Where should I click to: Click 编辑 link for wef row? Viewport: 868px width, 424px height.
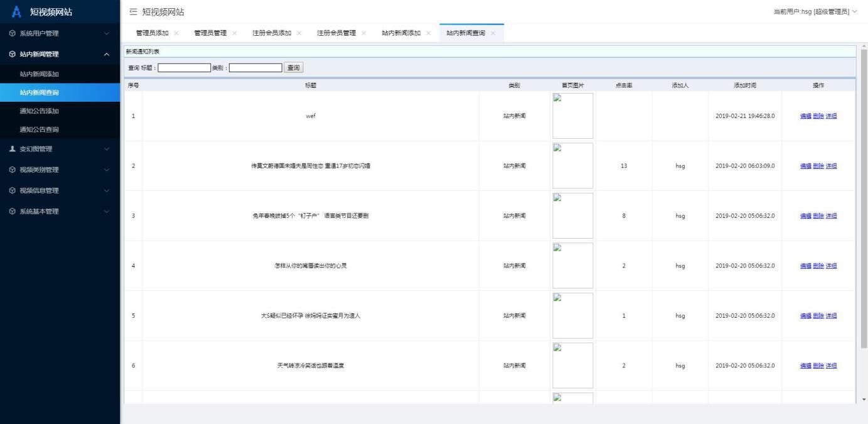point(805,116)
